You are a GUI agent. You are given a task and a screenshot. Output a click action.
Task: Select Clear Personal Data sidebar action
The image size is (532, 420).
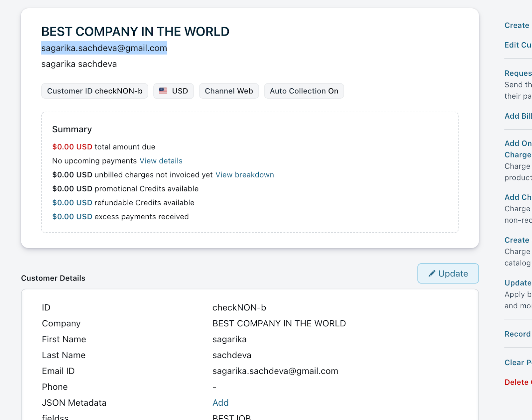point(518,363)
